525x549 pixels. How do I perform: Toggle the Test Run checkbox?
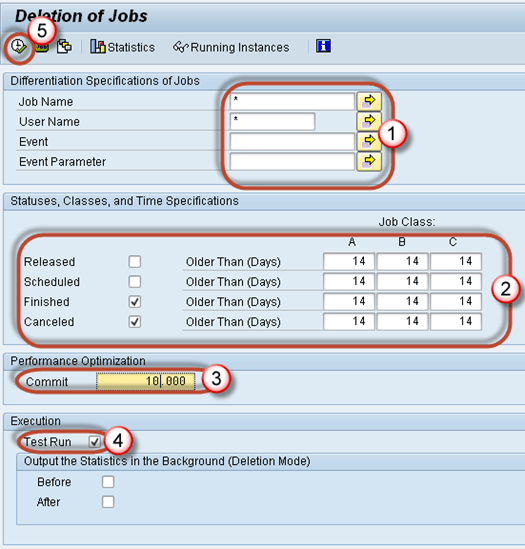(95, 442)
